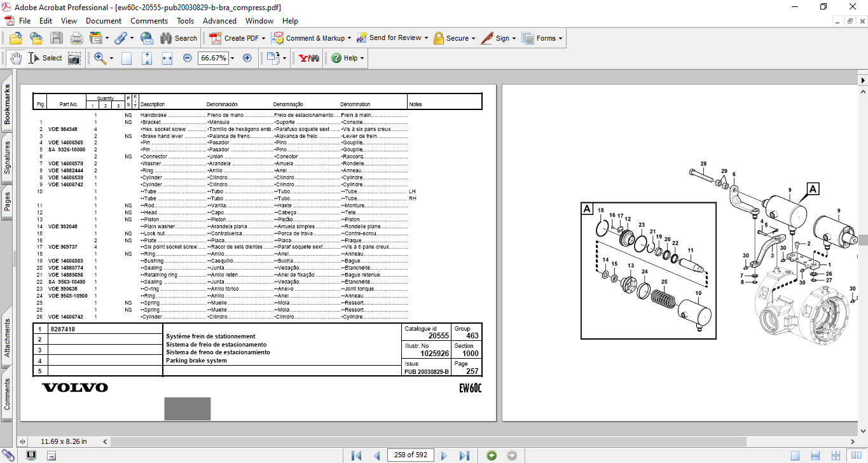
Task: Jump to the first page
Action: [x=357, y=455]
